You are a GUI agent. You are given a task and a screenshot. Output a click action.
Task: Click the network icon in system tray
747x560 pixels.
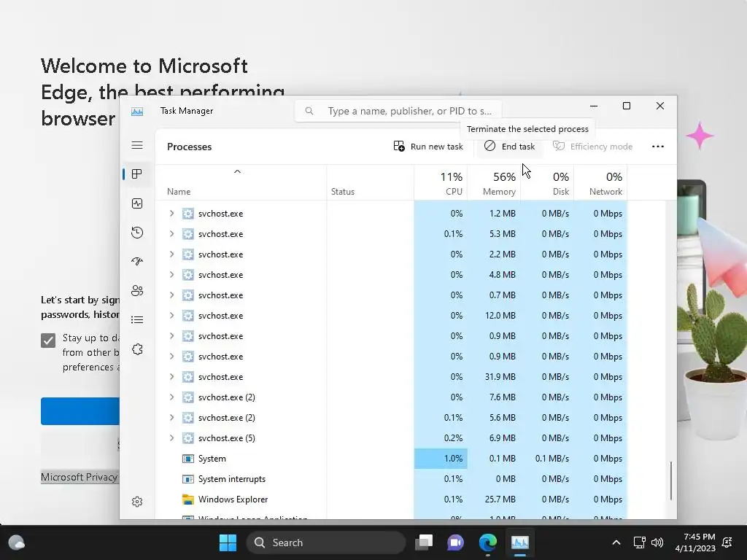click(x=639, y=542)
